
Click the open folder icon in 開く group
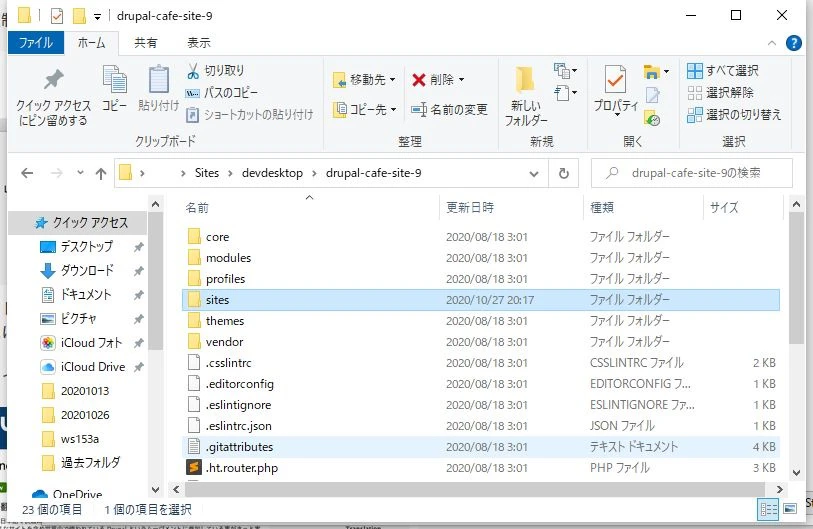pos(651,72)
